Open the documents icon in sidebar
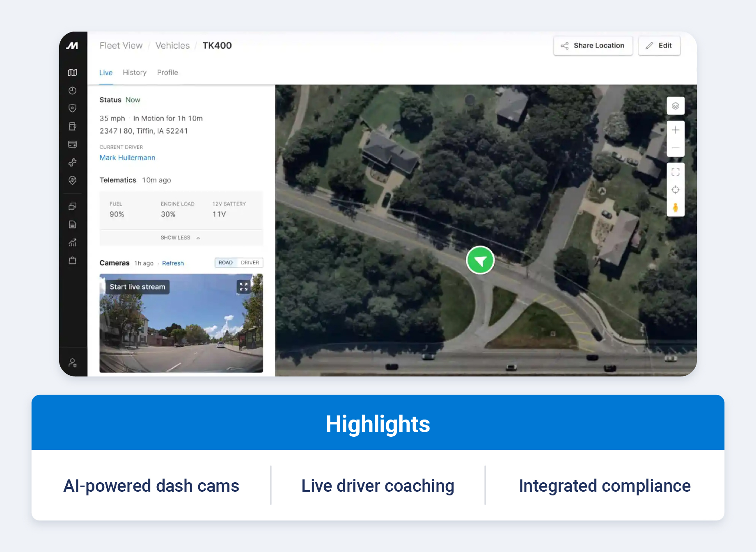The image size is (756, 552). click(x=73, y=224)
